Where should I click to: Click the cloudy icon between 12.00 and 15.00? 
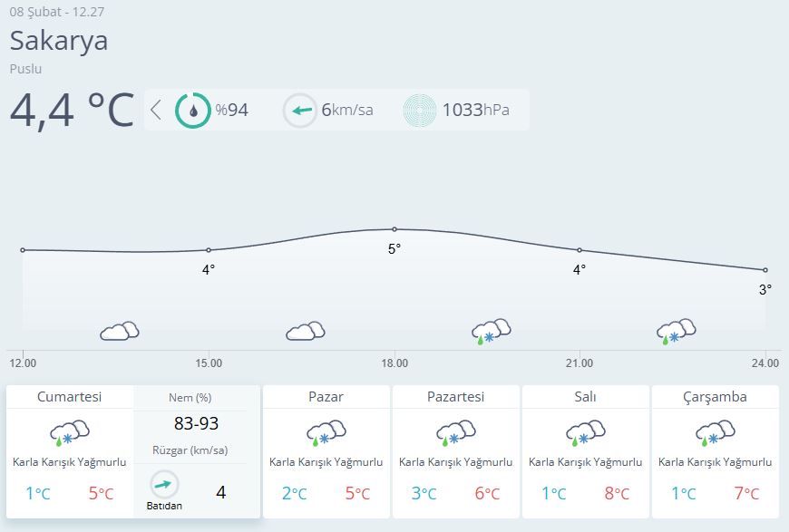tap(119, 331)
